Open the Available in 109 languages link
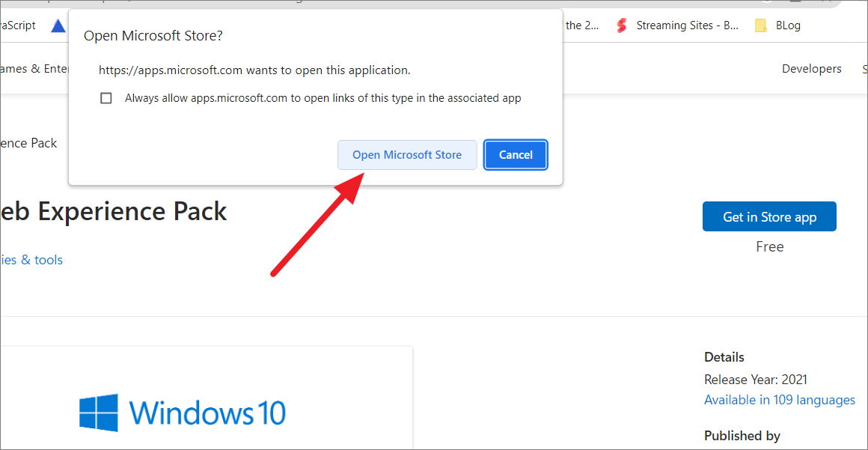Image resolution: width=868 pixels, height=450 pixels. [780, 400]
